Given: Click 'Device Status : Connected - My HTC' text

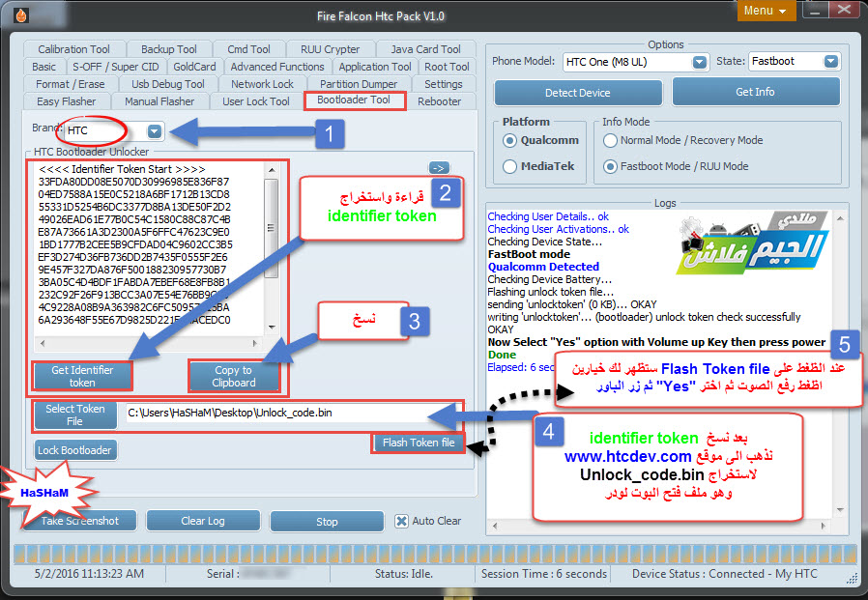Looking at the screenshot, I should (x=725, y=574).
